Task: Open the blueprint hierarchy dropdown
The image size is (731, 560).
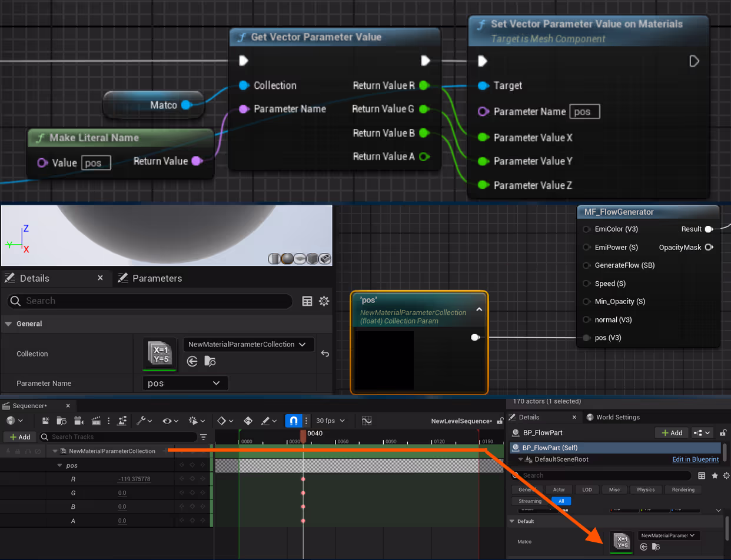Action: pos(703,433)
